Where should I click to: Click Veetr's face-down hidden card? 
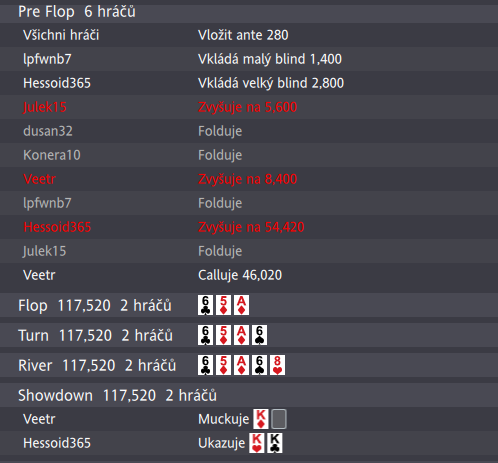click(279, 419)
